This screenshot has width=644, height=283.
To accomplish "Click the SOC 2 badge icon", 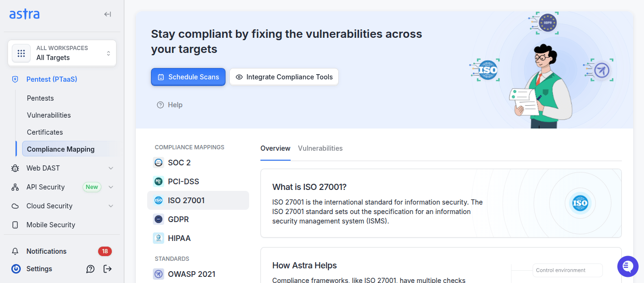I will (159, 163).
